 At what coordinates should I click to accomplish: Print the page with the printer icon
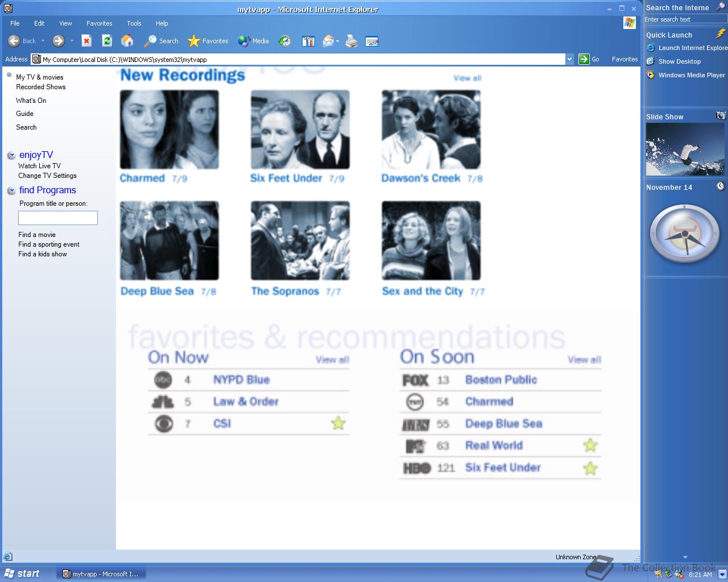(351, 41)
